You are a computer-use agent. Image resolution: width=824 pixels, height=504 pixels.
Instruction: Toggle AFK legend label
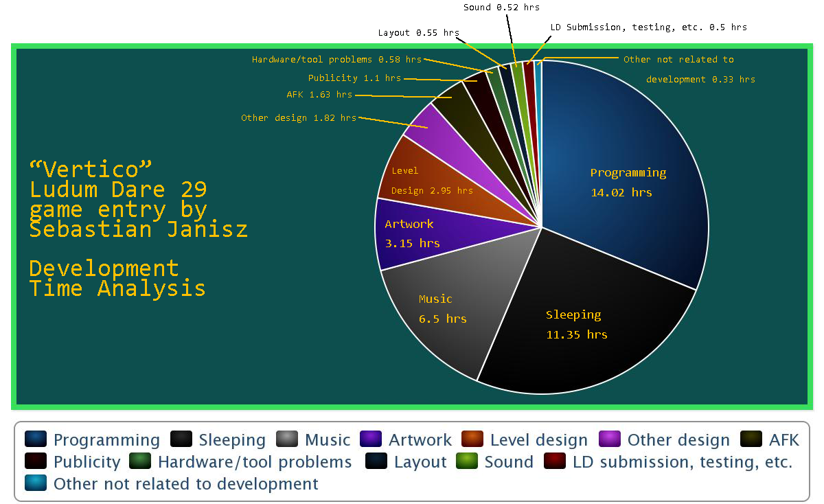click(x=784, y=440)
